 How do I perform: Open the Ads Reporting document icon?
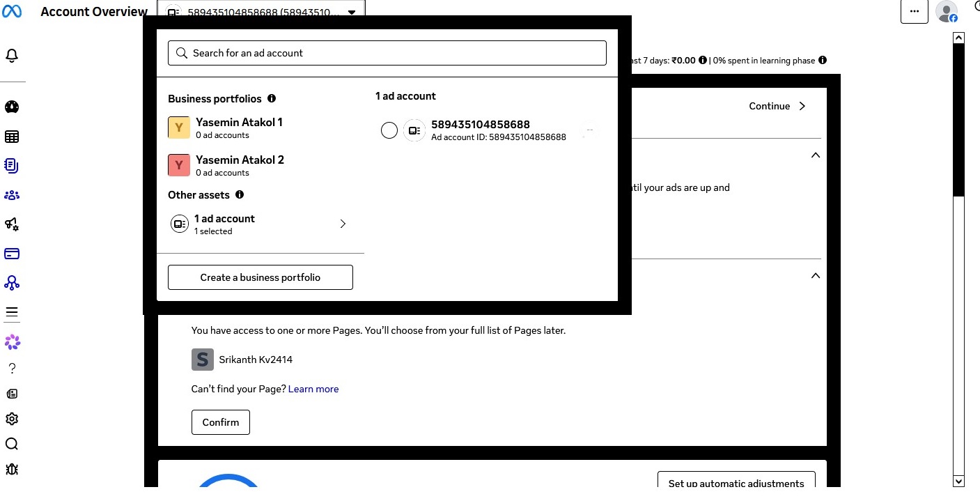(12, 166)
